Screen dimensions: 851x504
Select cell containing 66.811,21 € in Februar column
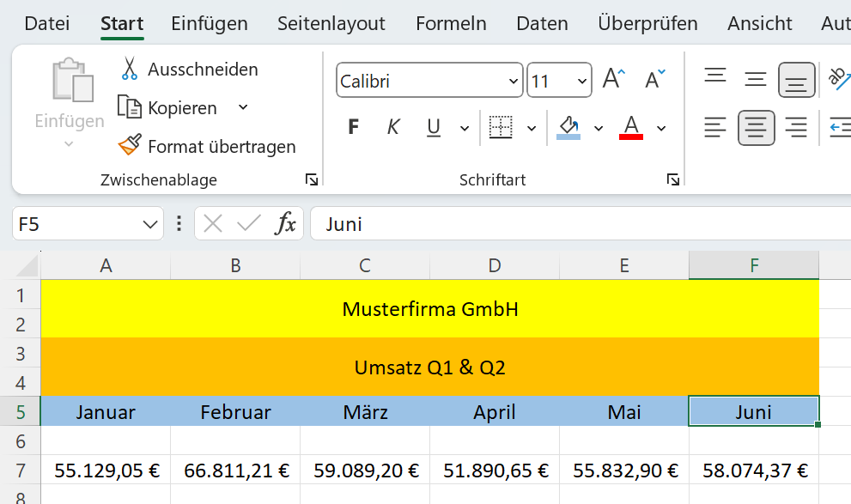click(235, 470)
